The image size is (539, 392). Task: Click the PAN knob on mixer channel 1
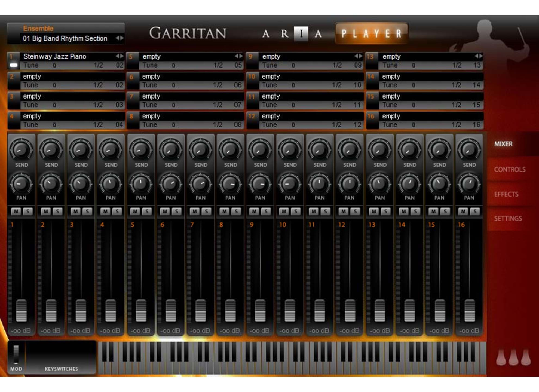click(21, 184)
